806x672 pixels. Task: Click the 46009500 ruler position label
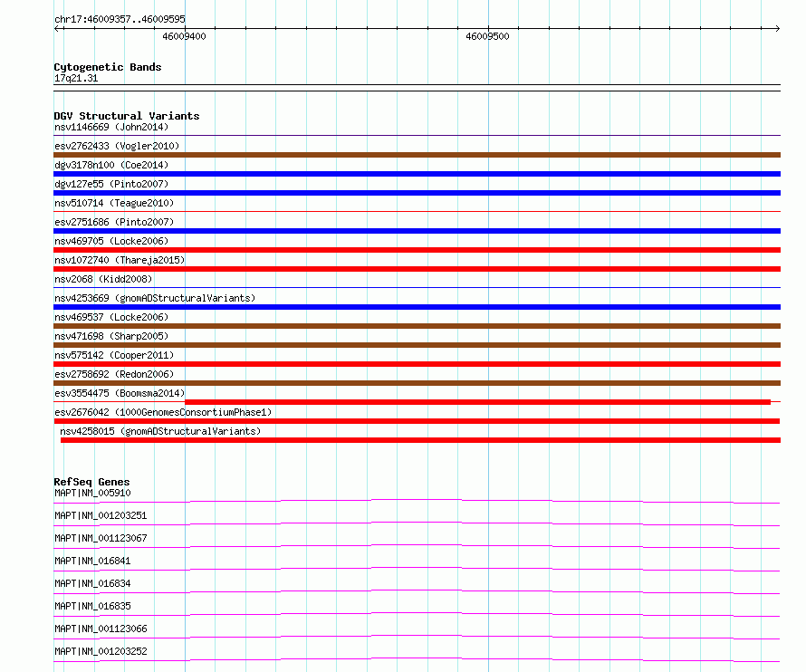(x=487, y=36)
